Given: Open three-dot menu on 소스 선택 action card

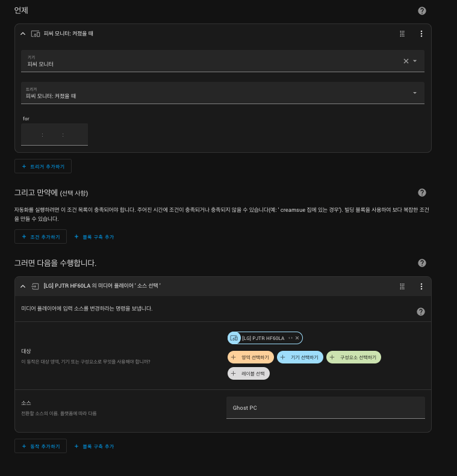Looking at the screenshot, I should 421,286.
